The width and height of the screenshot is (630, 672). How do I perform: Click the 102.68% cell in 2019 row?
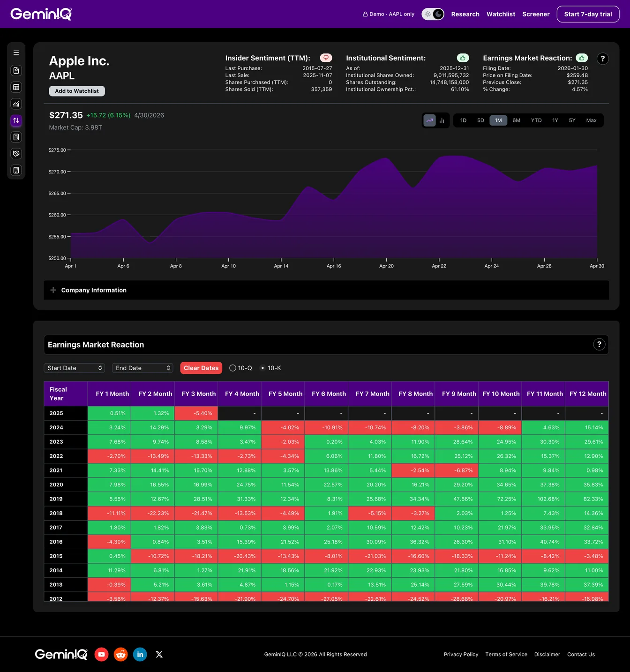543,499
